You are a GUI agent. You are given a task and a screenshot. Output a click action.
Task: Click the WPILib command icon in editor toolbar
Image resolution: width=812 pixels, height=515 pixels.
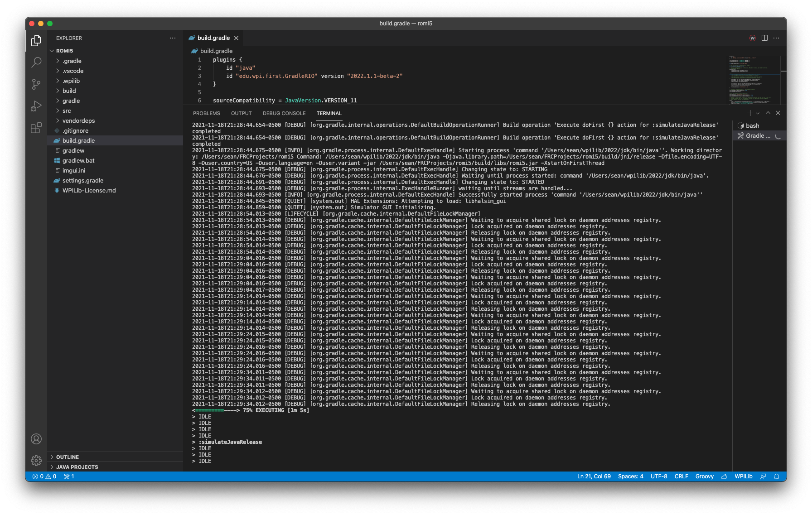pyautogui.click(x=752, y=38)
